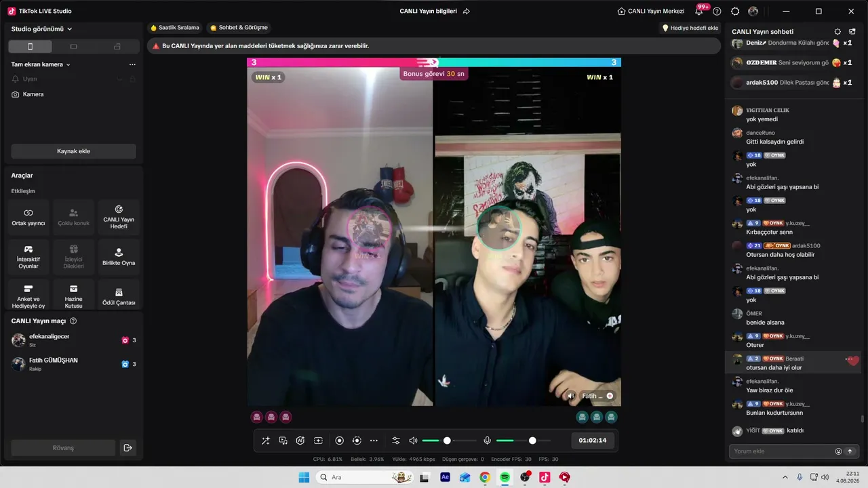Open the profile avatar menu

point(753,12)
